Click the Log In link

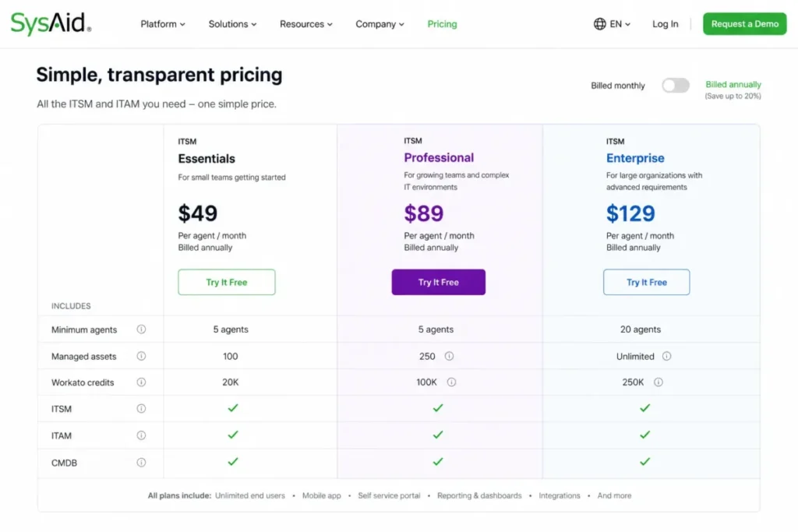pyautogui.click(x=666, y=24)
